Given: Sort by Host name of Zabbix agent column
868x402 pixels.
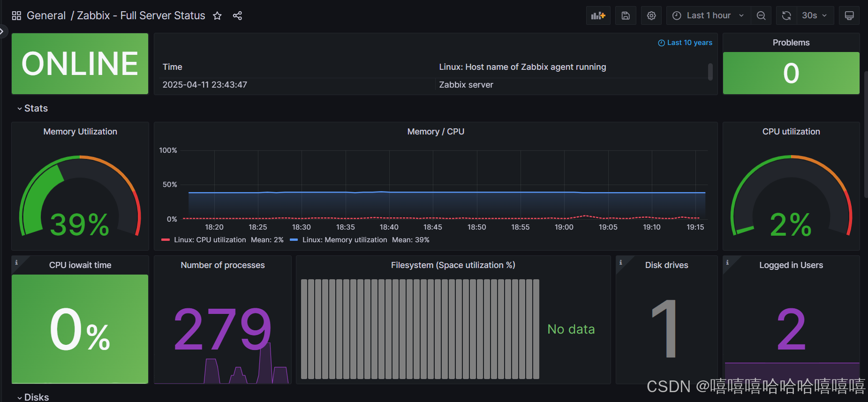Looking at the screenshot, I should [x=522, y=67].
